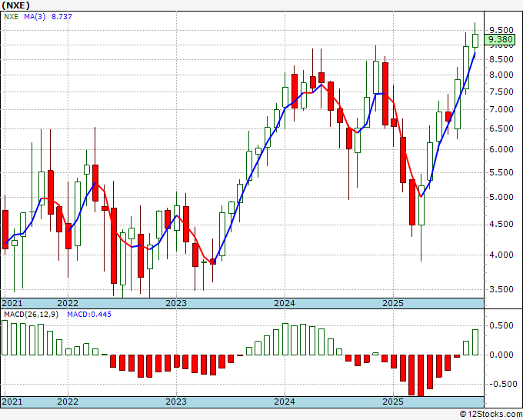Click the latest candlestick near 9.380
The height and width of the screenshot is (420, 523).
[475, 40]
